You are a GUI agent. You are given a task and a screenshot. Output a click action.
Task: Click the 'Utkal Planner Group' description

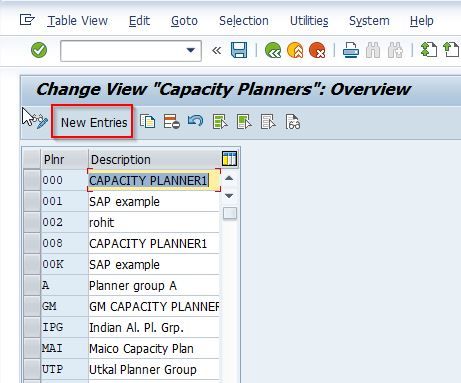click(154, 369)
